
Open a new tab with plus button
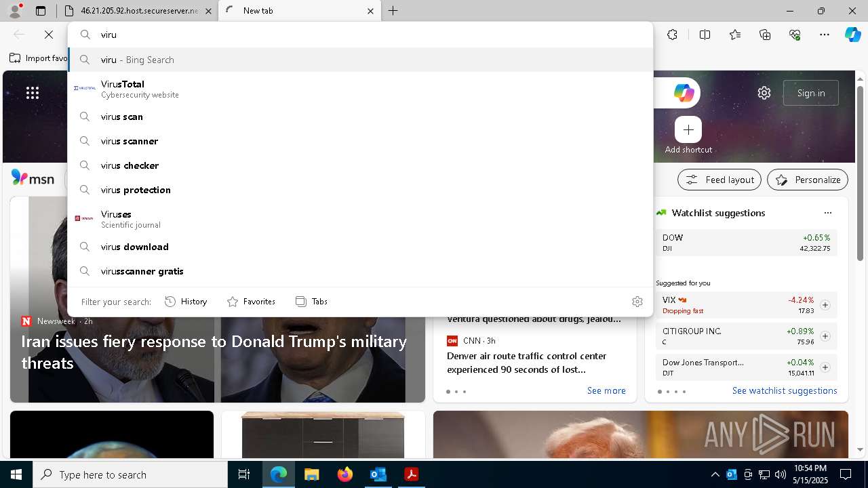click(x=393, y=11)
